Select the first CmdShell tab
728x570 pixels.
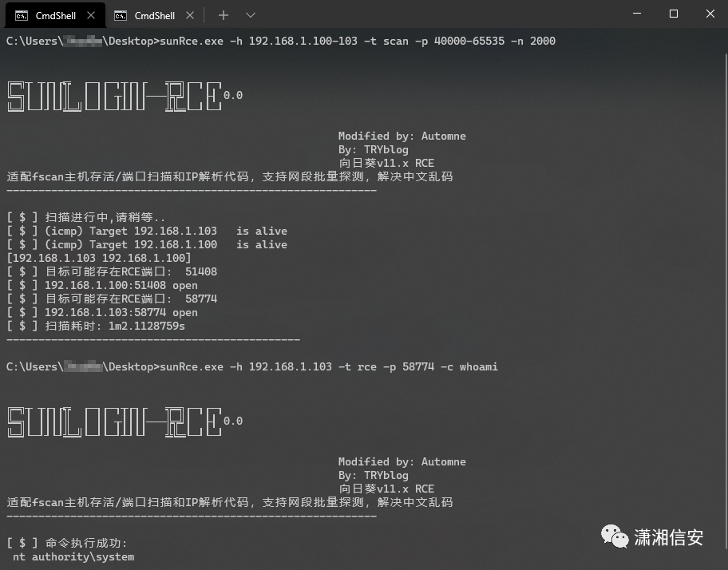click(x=55, y=15)
